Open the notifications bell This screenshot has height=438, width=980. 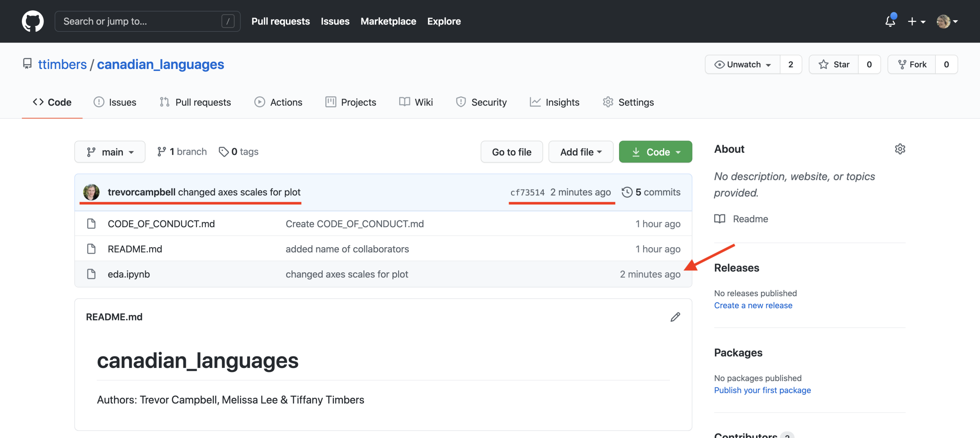(x=890, y=21)
